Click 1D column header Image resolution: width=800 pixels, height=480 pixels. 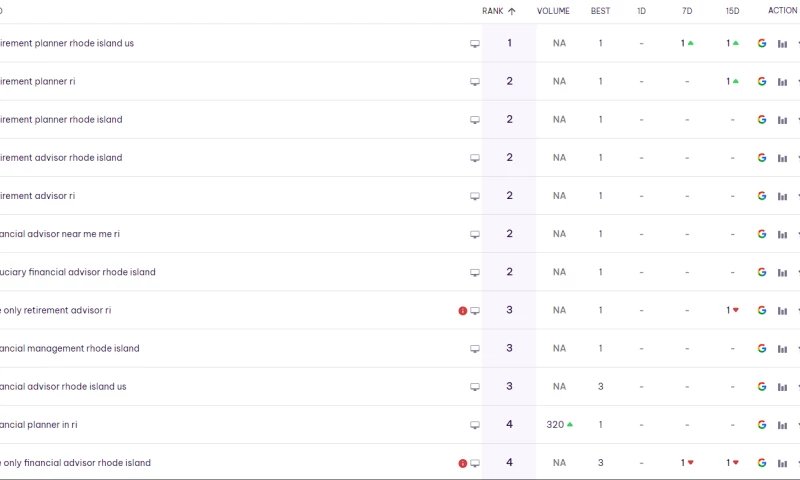tap(641, 11)
